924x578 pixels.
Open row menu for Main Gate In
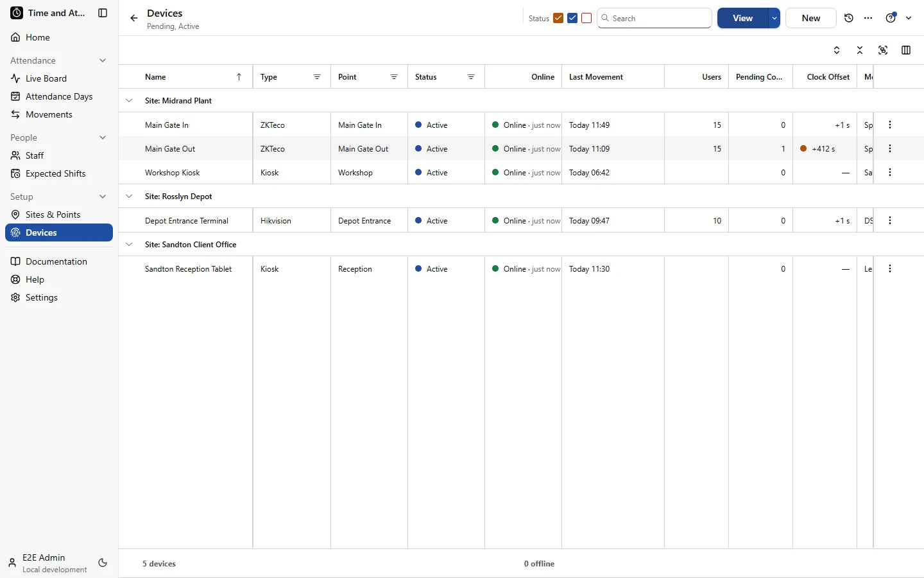[890, 125]
